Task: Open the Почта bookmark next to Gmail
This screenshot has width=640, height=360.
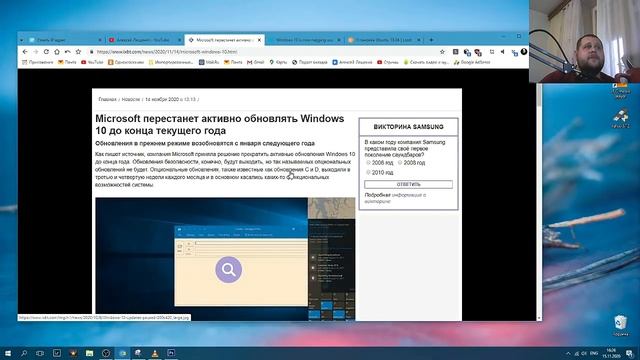Action: click(x=233, y=62)
